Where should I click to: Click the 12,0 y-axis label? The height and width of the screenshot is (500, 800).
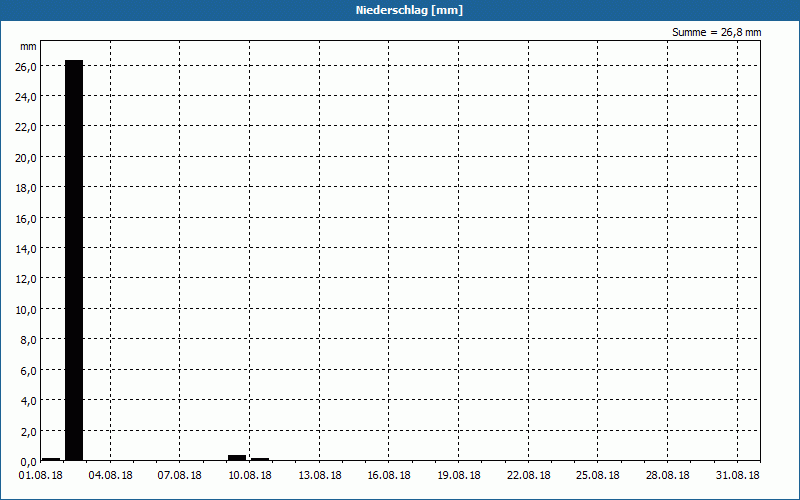(26, 280)
